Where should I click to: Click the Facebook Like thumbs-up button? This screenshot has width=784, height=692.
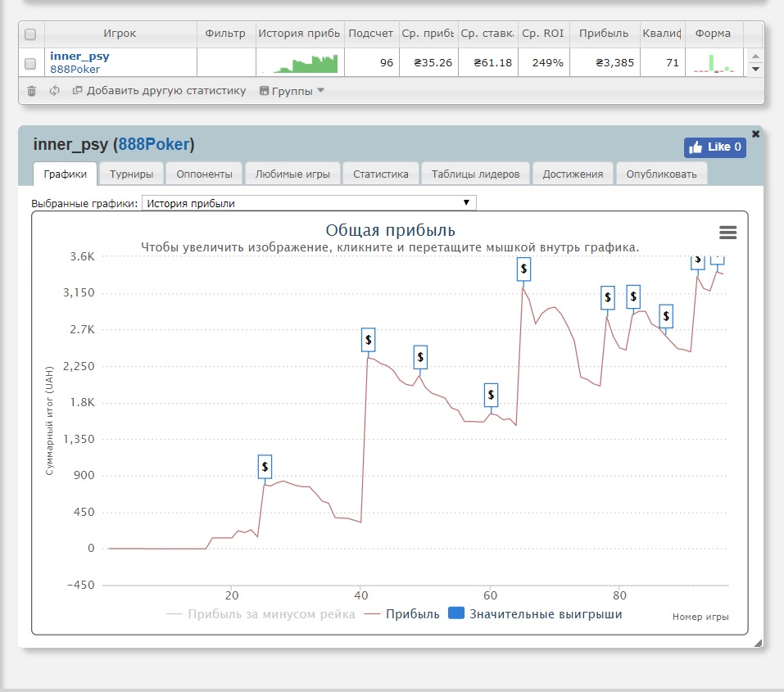click(714, 147)
